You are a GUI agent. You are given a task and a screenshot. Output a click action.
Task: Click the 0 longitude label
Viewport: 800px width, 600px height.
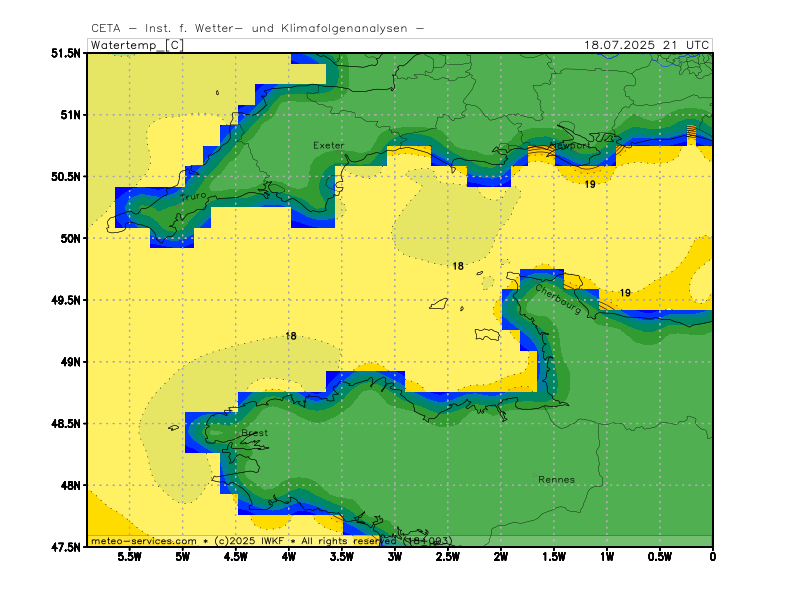click(x=713, y=557)
